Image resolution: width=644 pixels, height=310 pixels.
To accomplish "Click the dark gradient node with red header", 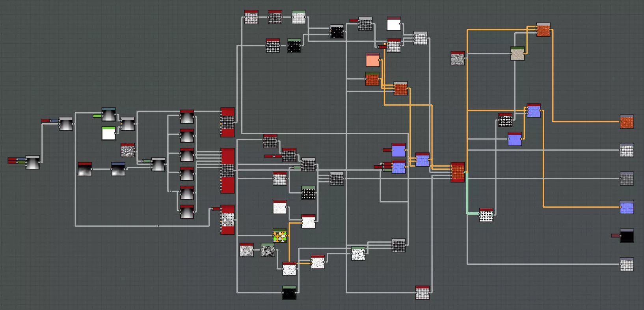I will [x=85, y=169].
